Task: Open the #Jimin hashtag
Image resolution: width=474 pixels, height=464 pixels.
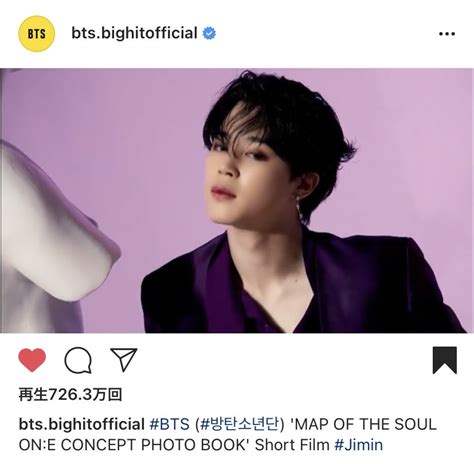Action: coord(359,445)
